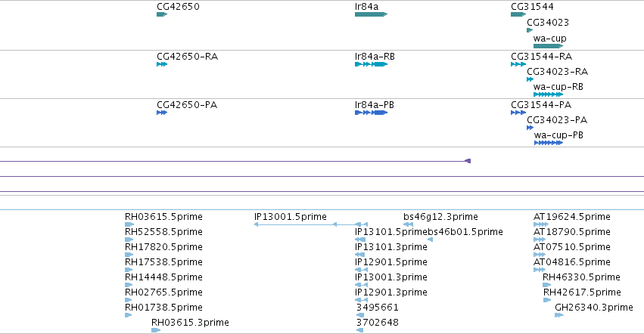Click CG31544-PA label
Screen dimensions: 644x334
coord(541,104)
